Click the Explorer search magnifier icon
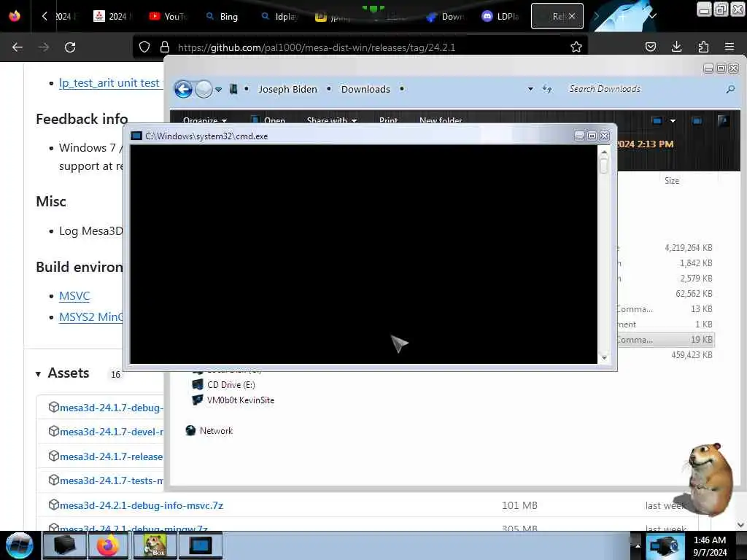The width and height of the screenshot is (747, 560). [730, 89]
